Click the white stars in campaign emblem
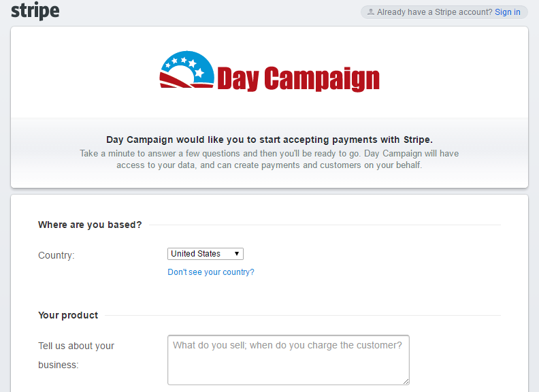 (x=186, y=65)
